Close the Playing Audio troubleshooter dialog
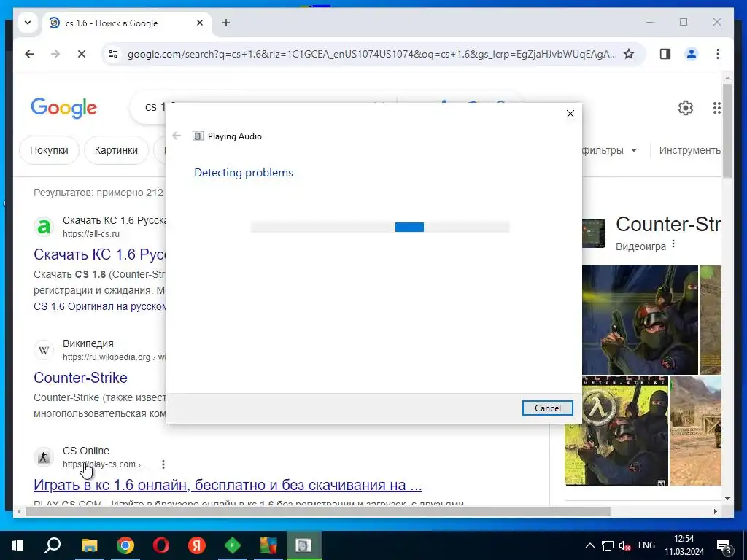Viewport: 747px width, 560px height. tap(570, 114)
